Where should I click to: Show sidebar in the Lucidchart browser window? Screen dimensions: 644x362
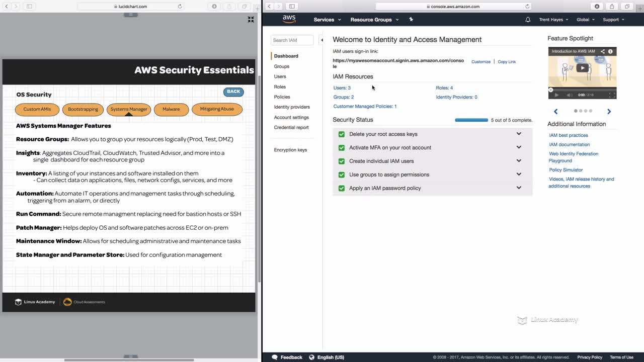click(x=29, y=7)
